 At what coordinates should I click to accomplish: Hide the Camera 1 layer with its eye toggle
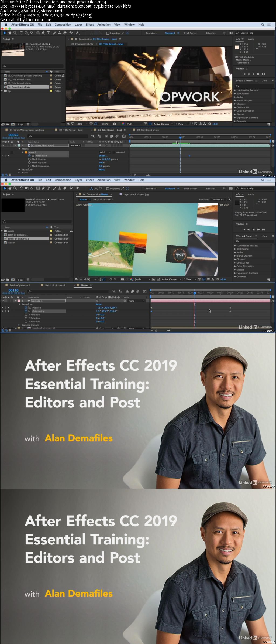[3, 301]
